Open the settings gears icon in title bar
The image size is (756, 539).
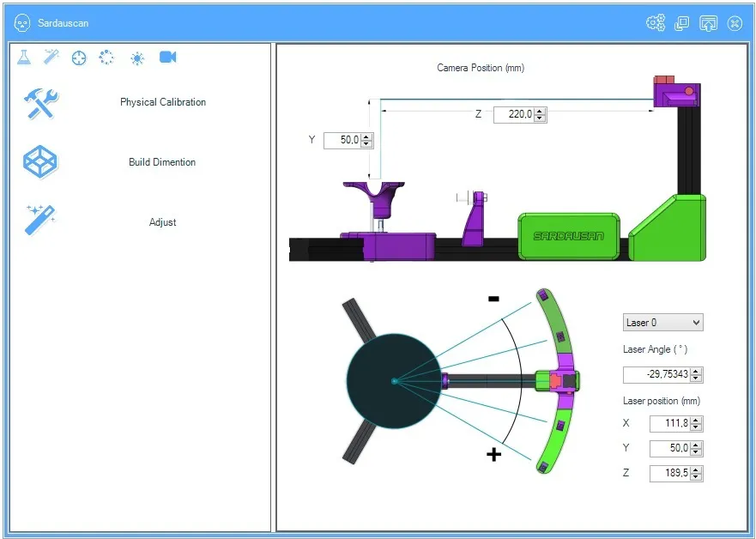point(656,22)
